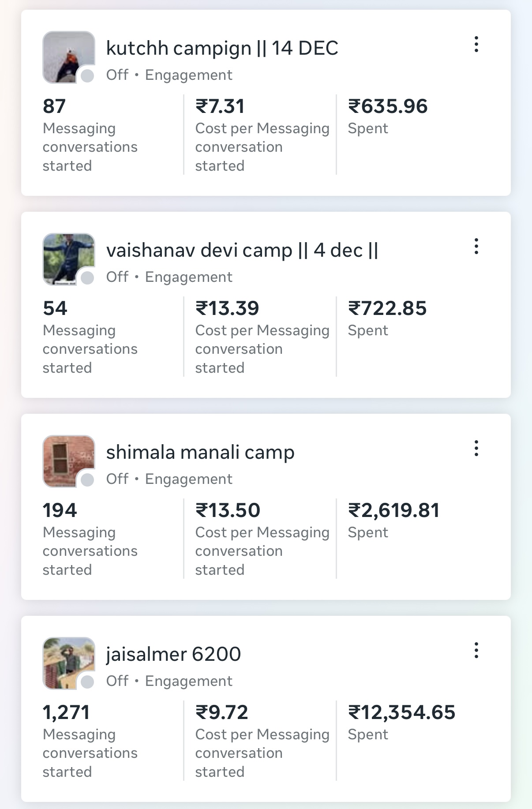Open the jaisalmer 6200 campaign title
The height and width of the screenshot is (809, 532).
coord(173,654)
